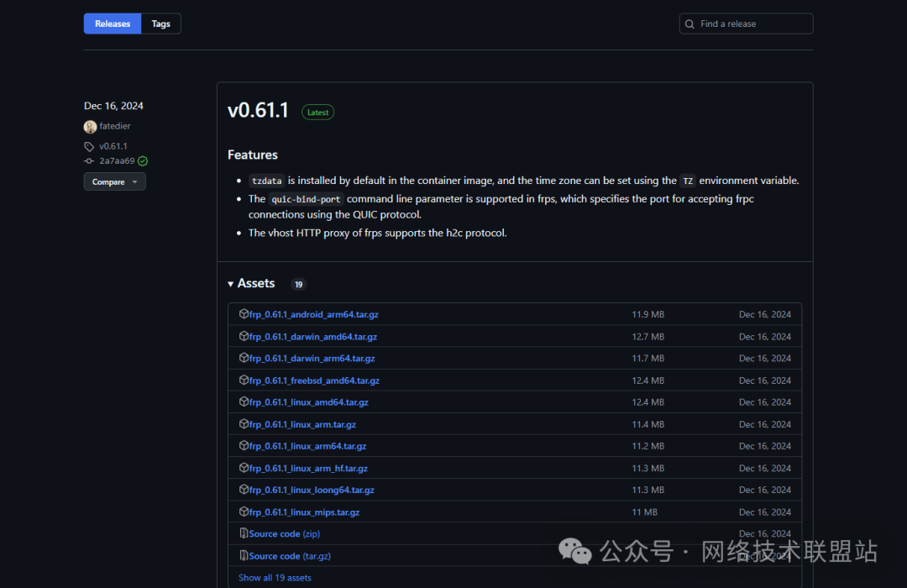Click package icon for linux_amd64 asset

pyautogui.click(x=244, y=401)
